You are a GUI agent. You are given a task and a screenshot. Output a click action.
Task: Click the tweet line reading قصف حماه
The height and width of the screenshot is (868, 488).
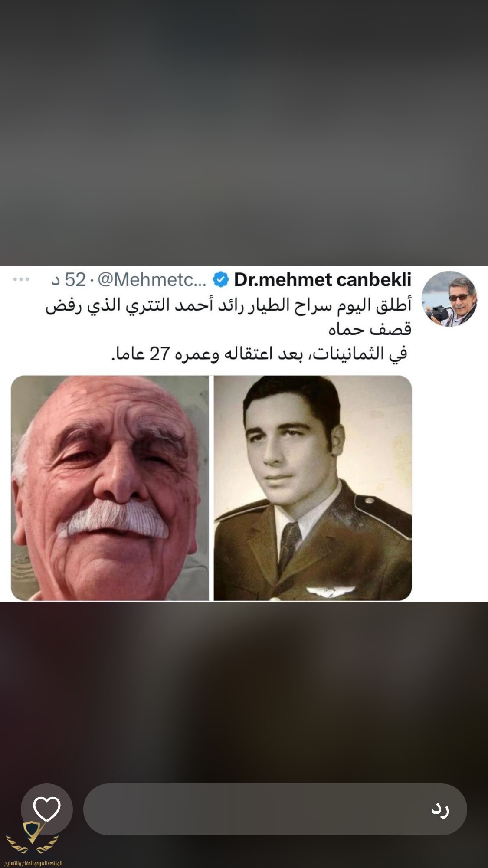pos(370,330)
